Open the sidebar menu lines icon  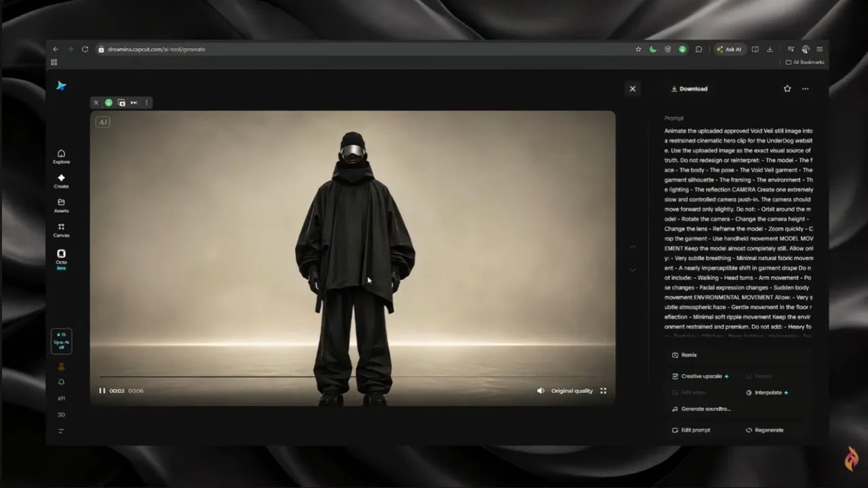click(61, 431)
